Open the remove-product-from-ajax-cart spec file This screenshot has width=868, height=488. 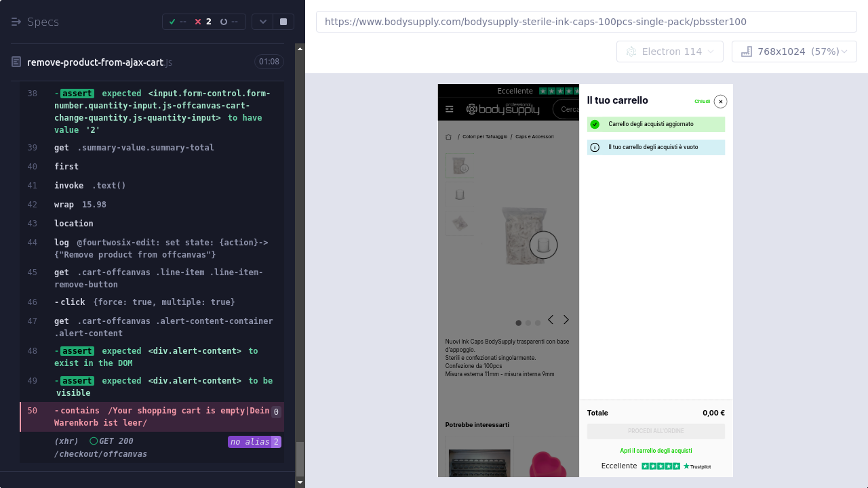(95, 62)
